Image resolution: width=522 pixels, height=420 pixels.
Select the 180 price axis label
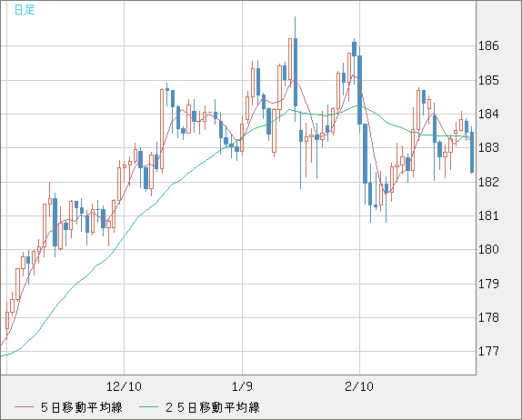(x=488, y=250)
